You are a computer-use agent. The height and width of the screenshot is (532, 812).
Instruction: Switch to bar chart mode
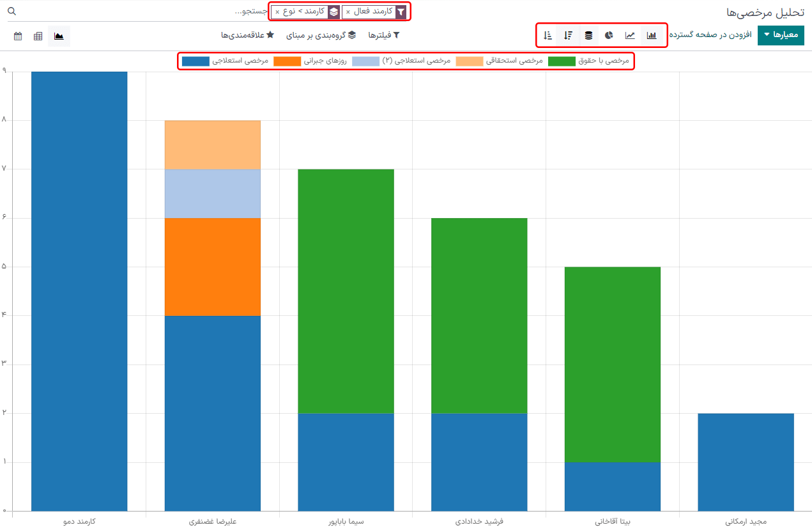coord(651,35)
